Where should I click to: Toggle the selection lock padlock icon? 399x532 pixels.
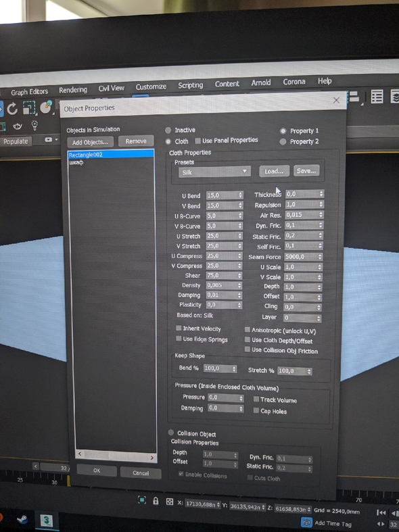pyautogui.click(x=156, y=501)
